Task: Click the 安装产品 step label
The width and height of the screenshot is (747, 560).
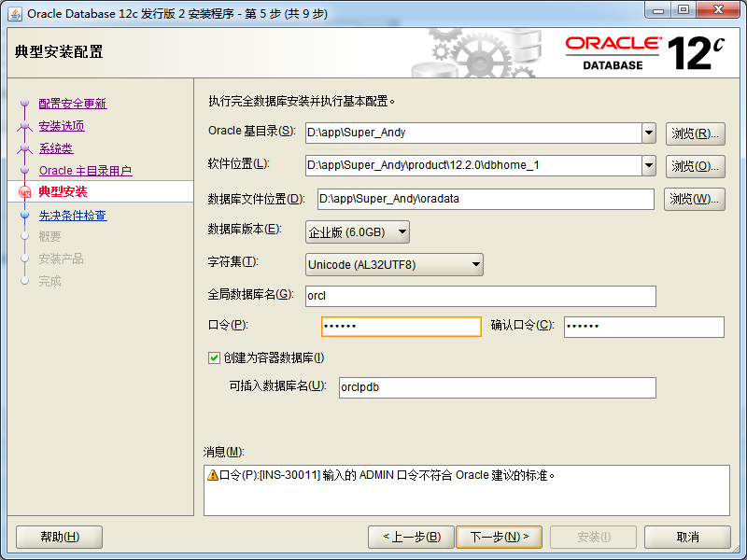Action: point(61,259)
